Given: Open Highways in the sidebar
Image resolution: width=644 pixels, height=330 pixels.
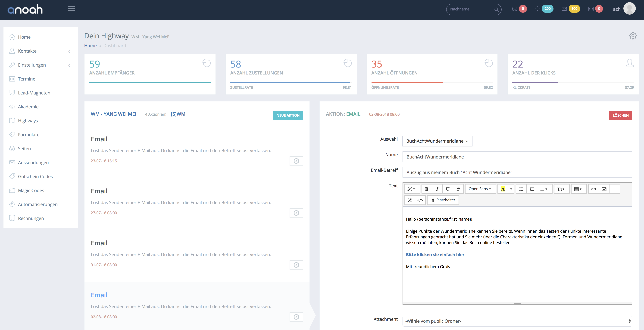Looking at the screenshot, I should (28, 121).
